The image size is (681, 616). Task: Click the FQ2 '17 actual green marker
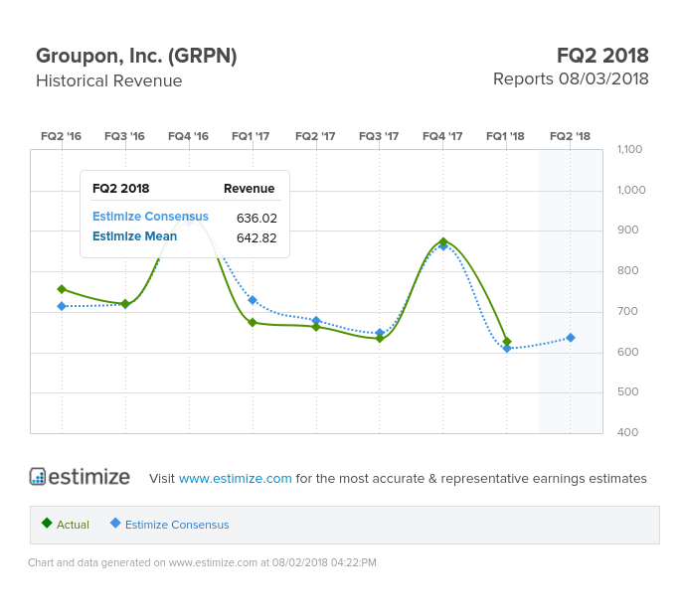coord(316,327)
